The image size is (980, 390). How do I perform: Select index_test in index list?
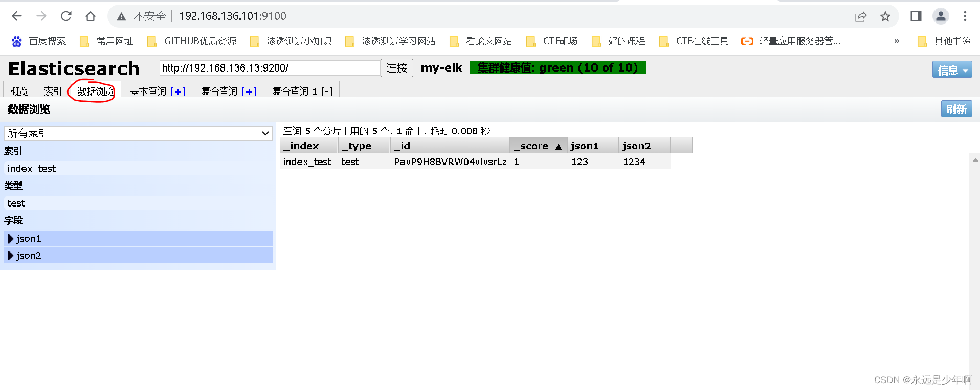[138, 169]
